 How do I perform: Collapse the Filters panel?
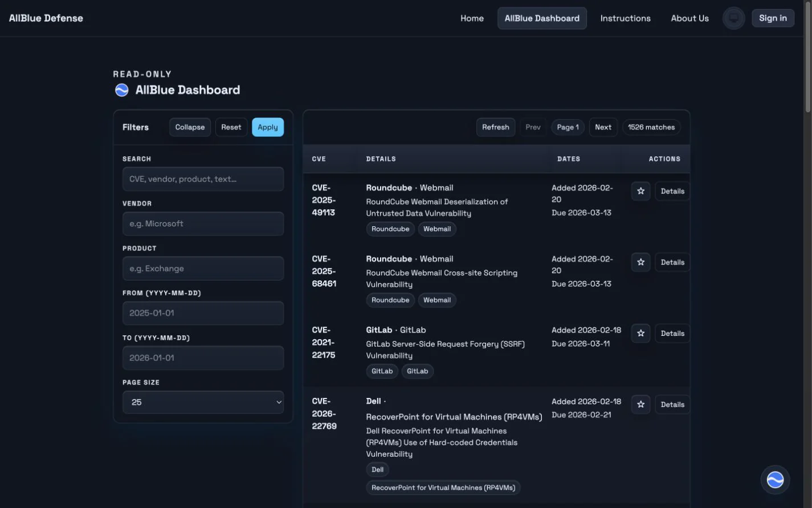(190, 127)
